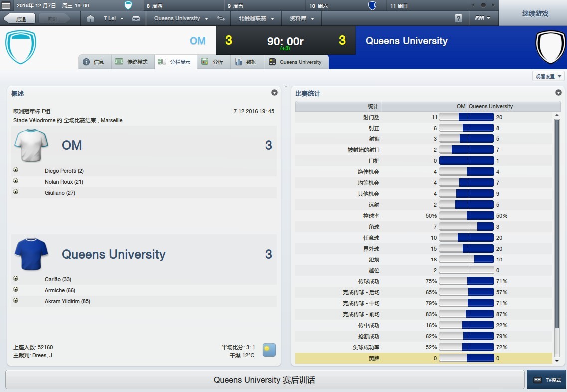
Task: Click the 9 周五 date on calendar bar
Action: 235,6
